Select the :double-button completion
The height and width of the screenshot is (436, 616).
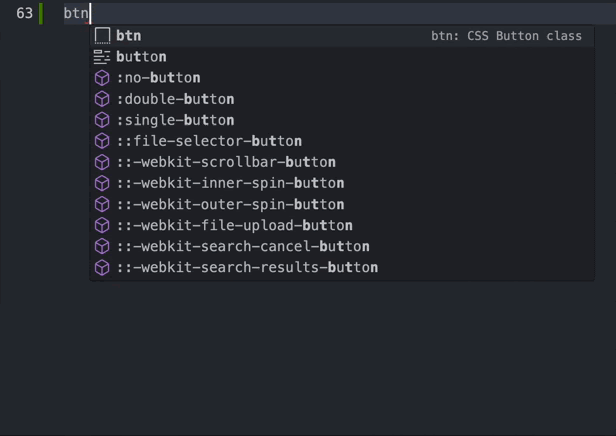[175, 99]
